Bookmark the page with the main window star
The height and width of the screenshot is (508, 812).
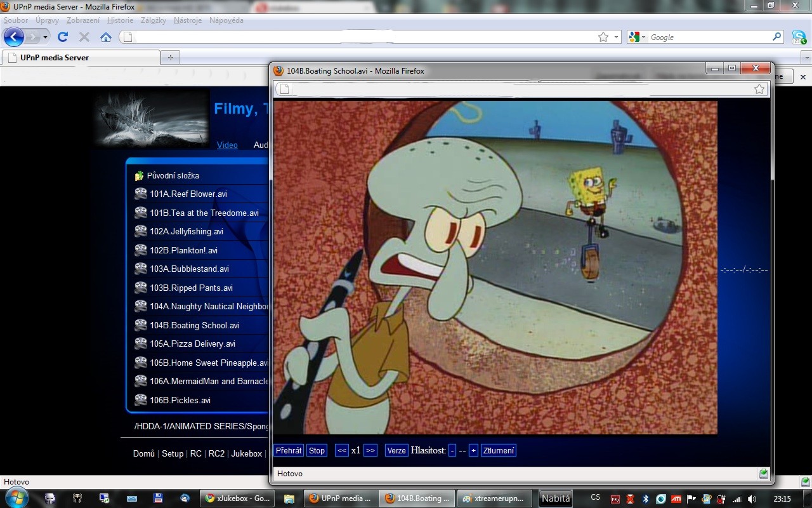pyautogui.click(x=603, y=37)
